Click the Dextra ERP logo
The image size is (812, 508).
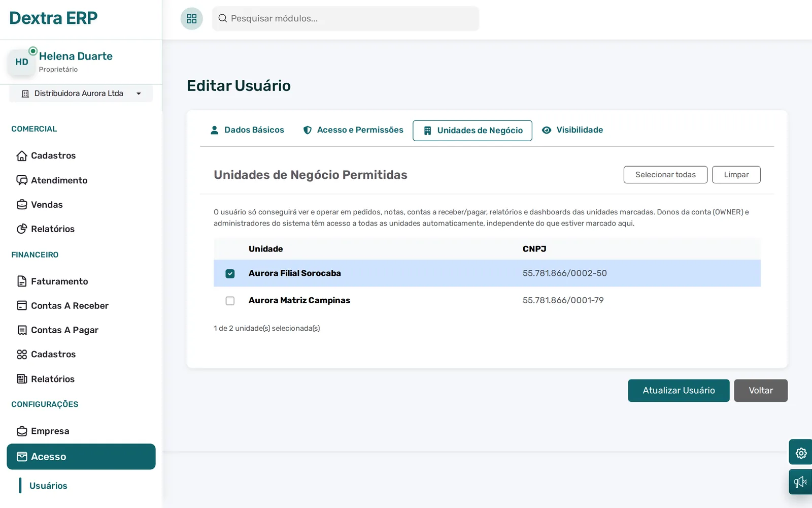(x=53, y=18)
